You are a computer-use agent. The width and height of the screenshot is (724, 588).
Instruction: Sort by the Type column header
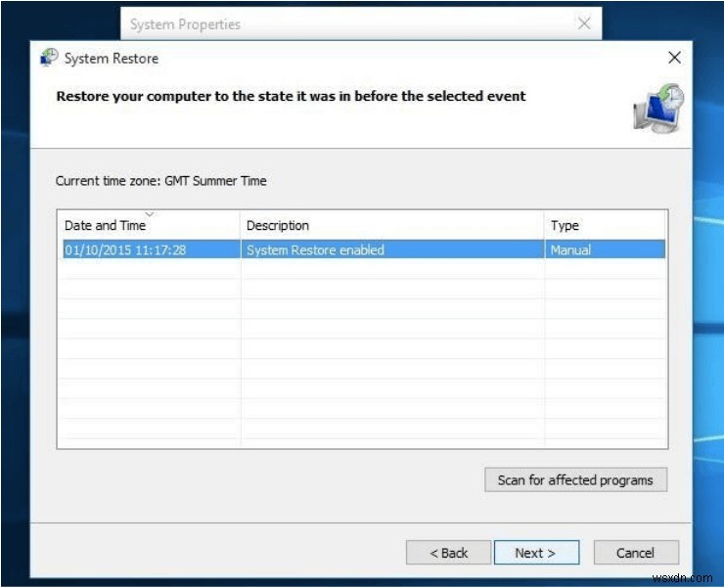pyautogui.click(x=606, y=225)
